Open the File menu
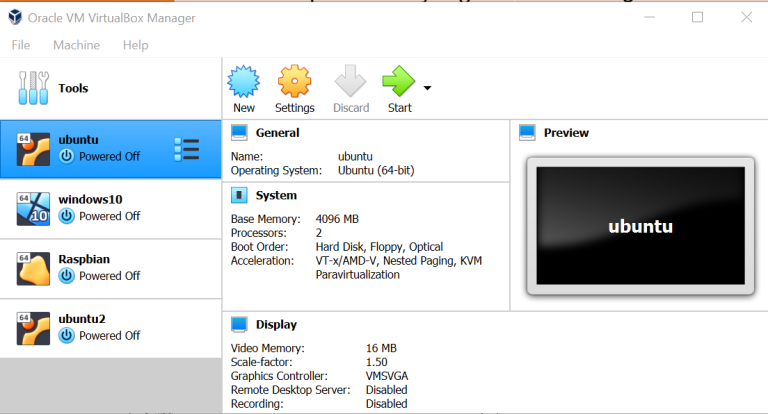This screenshot has width=768, height=414. (21, 45)
